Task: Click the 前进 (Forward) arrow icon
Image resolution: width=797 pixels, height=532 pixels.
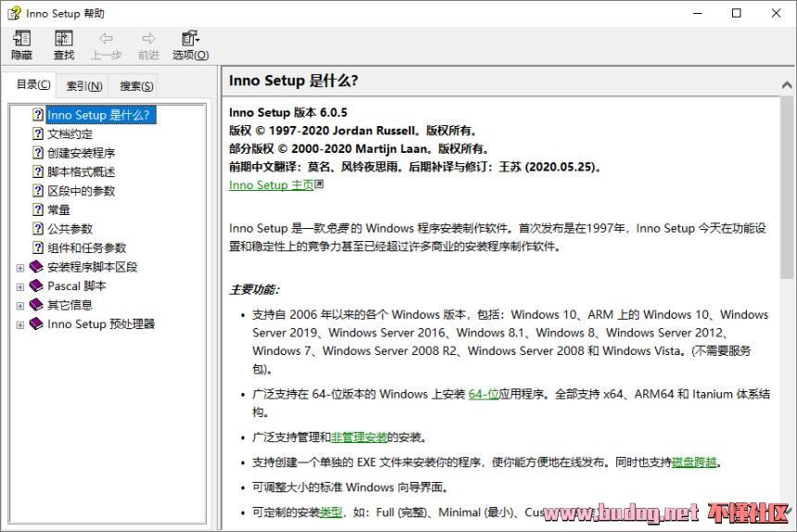Action: pos(148,39)
